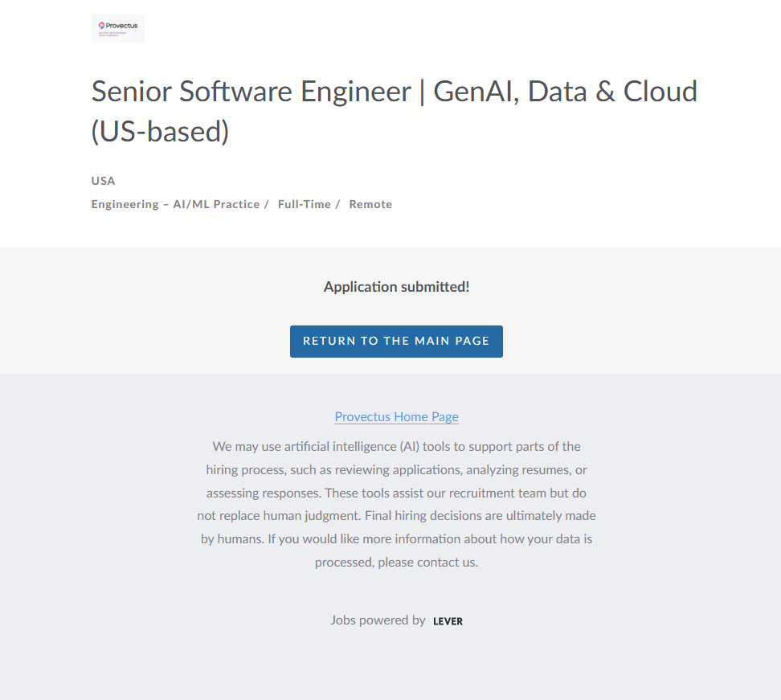Click the Remote workplace type label
The image size is (781, 700).
click(370, 204)
